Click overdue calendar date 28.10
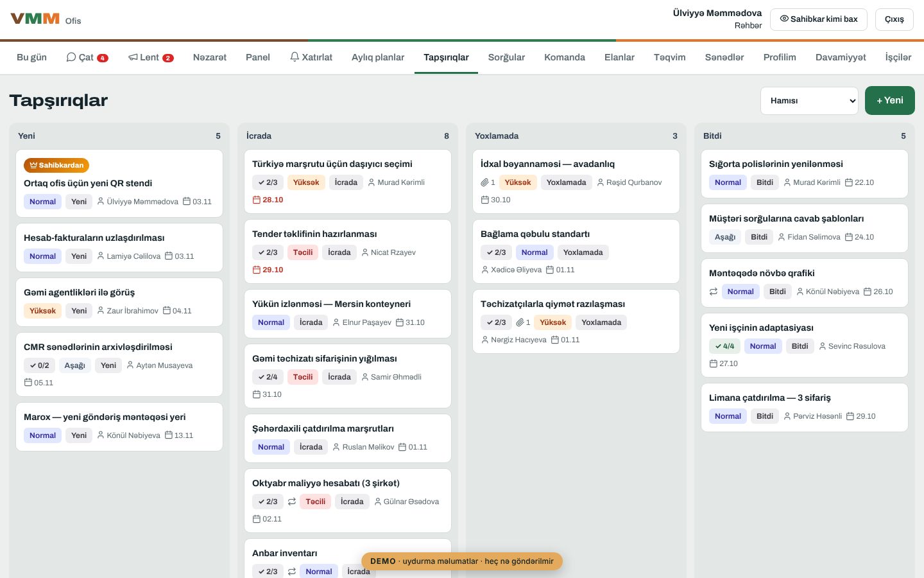 [x=268, y=200]
